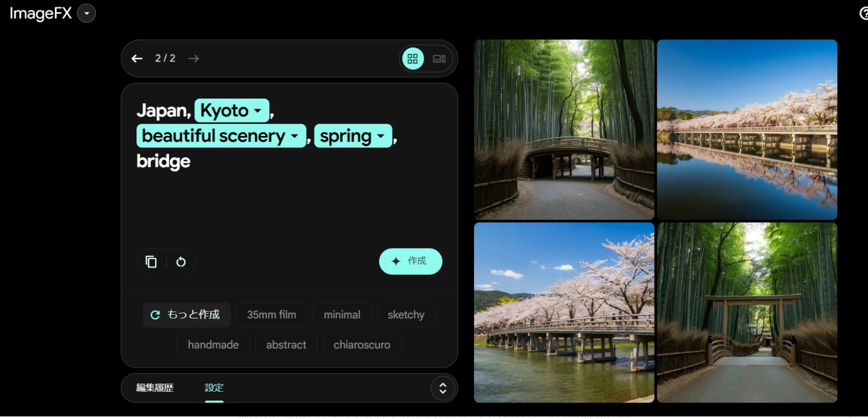Click the forward arrow next to 2 / 2
The width and height of the screenshot is (868, 419).
pos(193,59)
